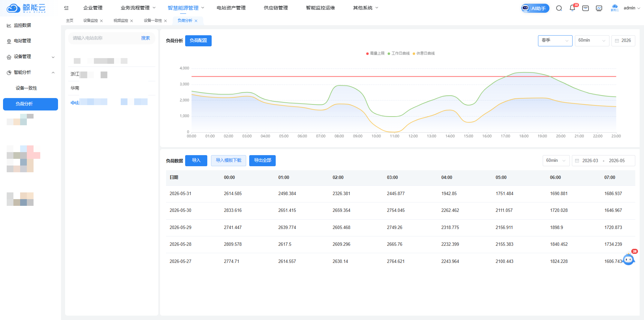
Task: Open the 春季 season dropdown
Action: (555, 41)
